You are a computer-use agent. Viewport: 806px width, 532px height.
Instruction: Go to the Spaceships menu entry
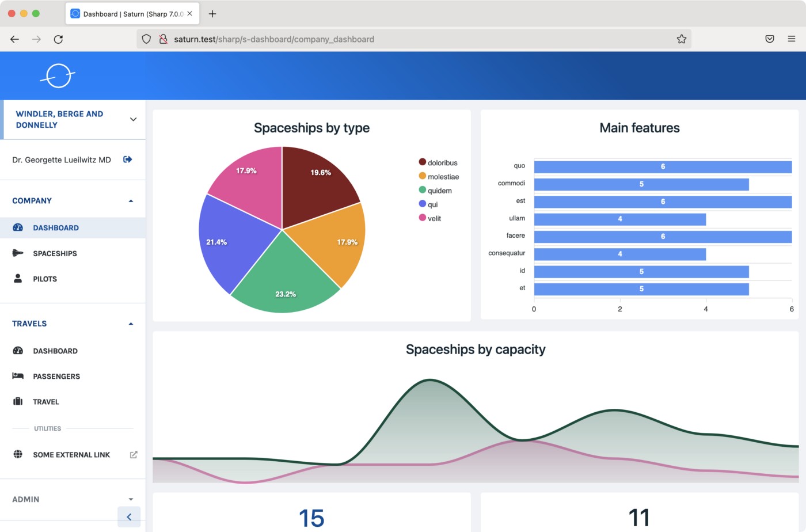click(x=55, y=253)
